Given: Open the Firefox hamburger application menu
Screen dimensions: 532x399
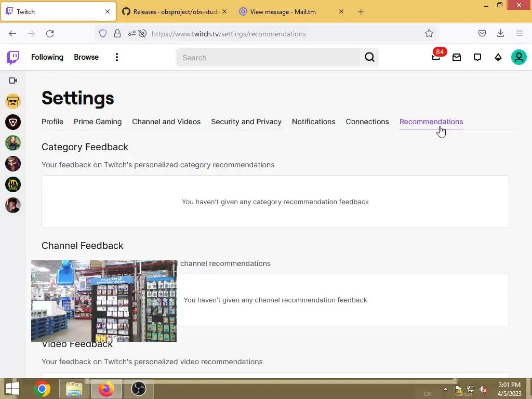Looking at the screenshot, I should point(520,33).
